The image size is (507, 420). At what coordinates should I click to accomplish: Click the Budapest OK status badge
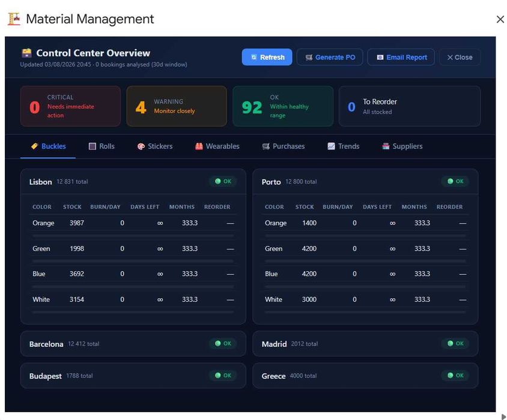pyautogui.click(x=223, y=376)
